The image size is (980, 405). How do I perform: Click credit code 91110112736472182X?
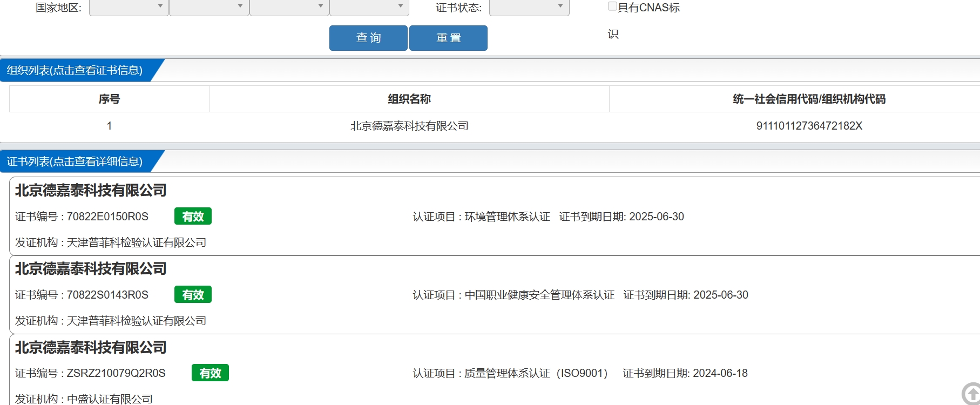(x=809, y=126)
